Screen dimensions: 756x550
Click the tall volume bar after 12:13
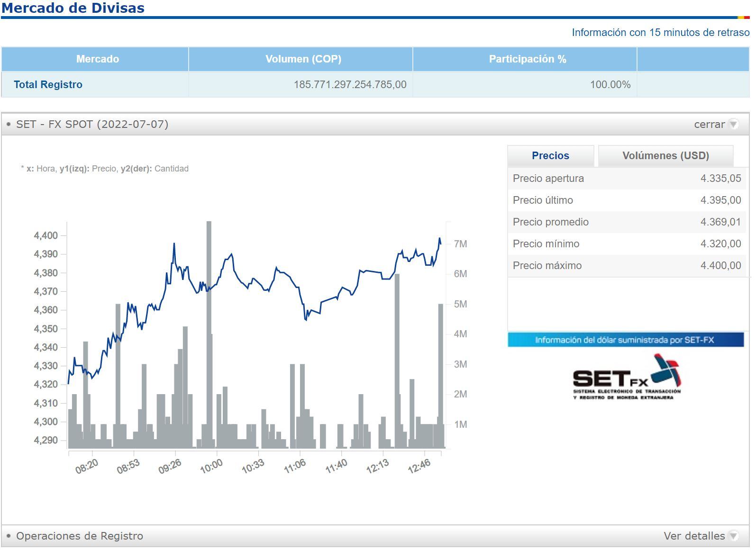[x=397, y=360]
